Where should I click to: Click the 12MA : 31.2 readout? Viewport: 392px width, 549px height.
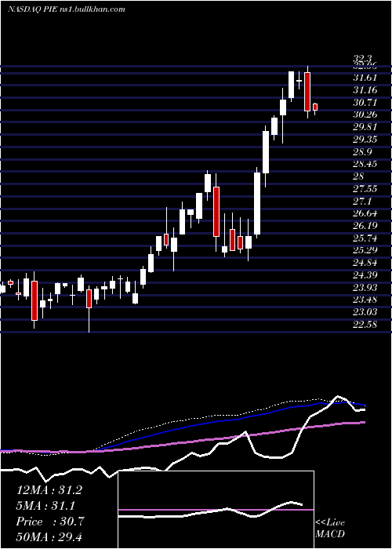49,490
